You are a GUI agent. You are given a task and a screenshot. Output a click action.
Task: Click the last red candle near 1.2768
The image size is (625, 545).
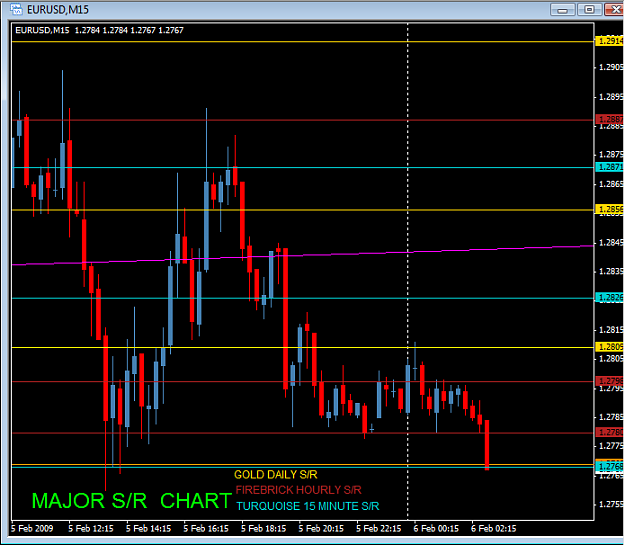pos(487,445)
